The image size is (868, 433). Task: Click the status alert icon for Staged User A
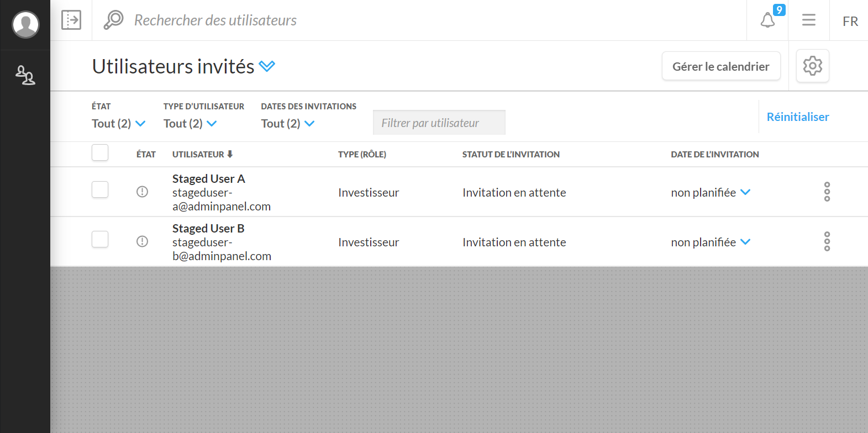click(142, 192)
